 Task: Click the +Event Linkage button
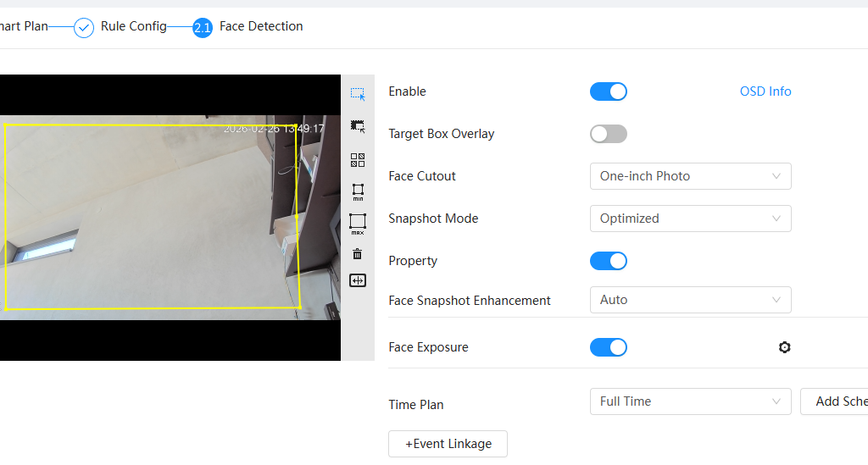click(x=448, y=444)
